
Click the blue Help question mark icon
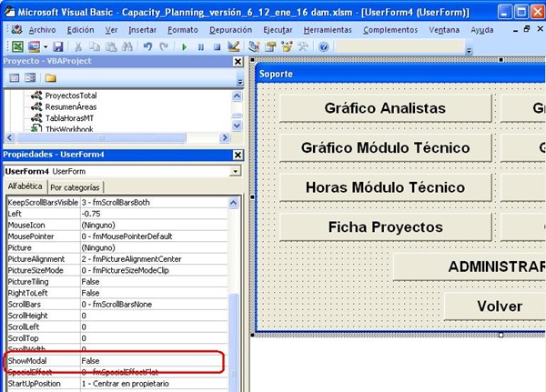point(323,46)
